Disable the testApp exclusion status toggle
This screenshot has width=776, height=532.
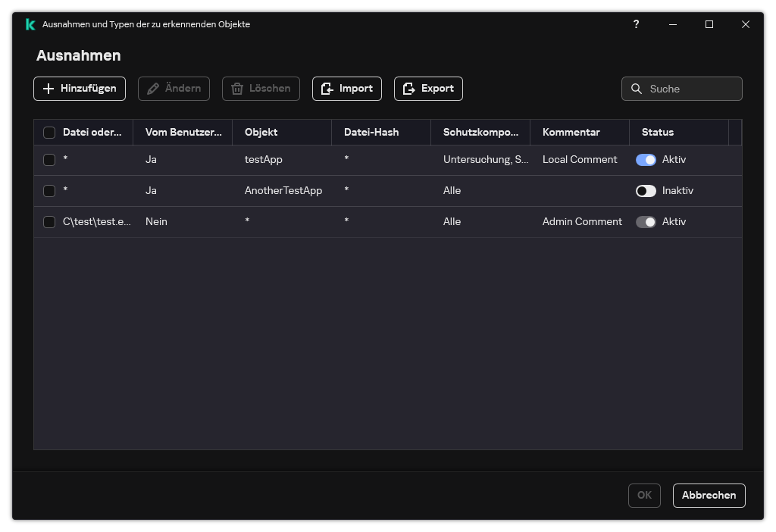tap(646, 160)
